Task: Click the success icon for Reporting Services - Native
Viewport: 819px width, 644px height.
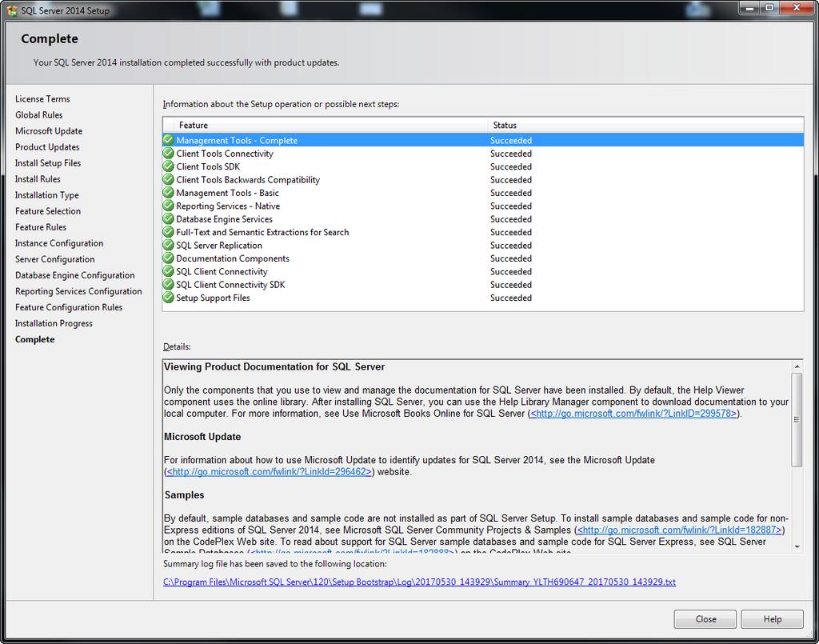Action: coord(168,206)
